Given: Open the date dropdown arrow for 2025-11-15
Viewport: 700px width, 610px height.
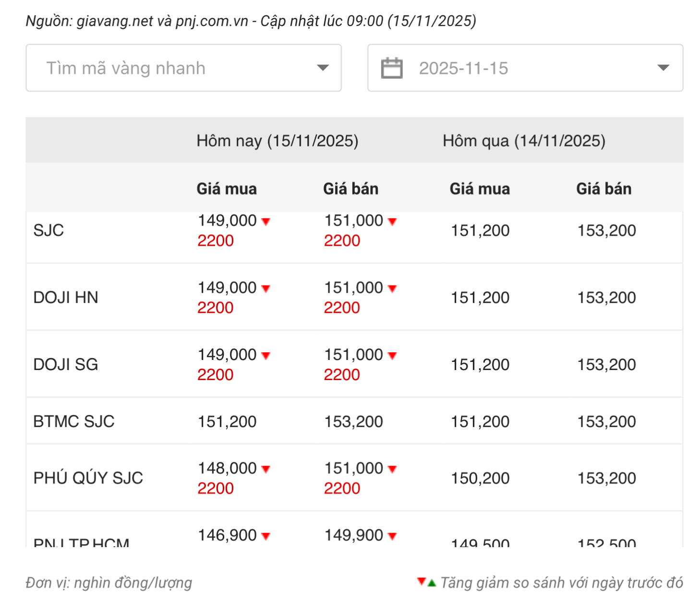Looking at the screenshot, I should pyautogui.click(x=663, y=68).
